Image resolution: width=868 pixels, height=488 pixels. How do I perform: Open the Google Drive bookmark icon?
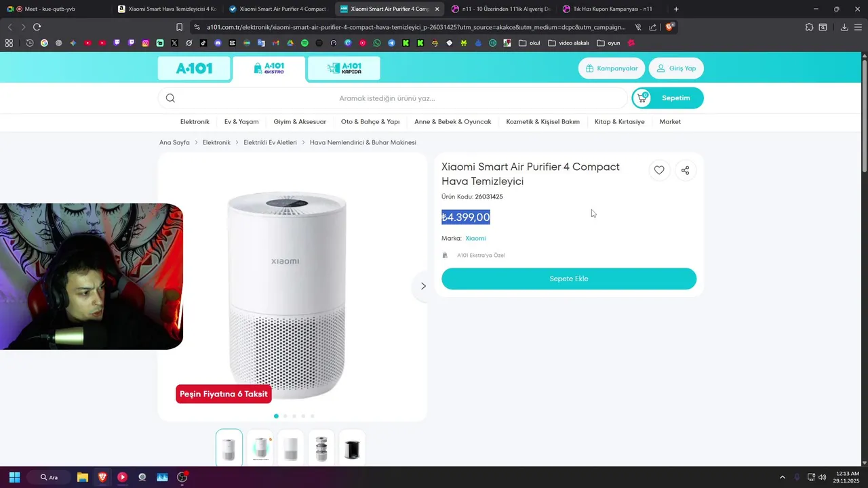290,43
